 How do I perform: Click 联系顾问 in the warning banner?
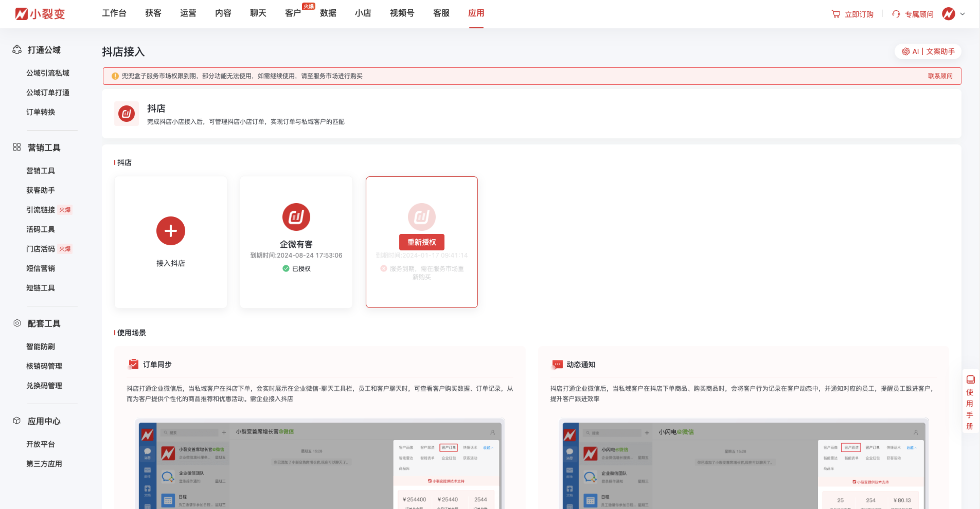click(940, 76)
